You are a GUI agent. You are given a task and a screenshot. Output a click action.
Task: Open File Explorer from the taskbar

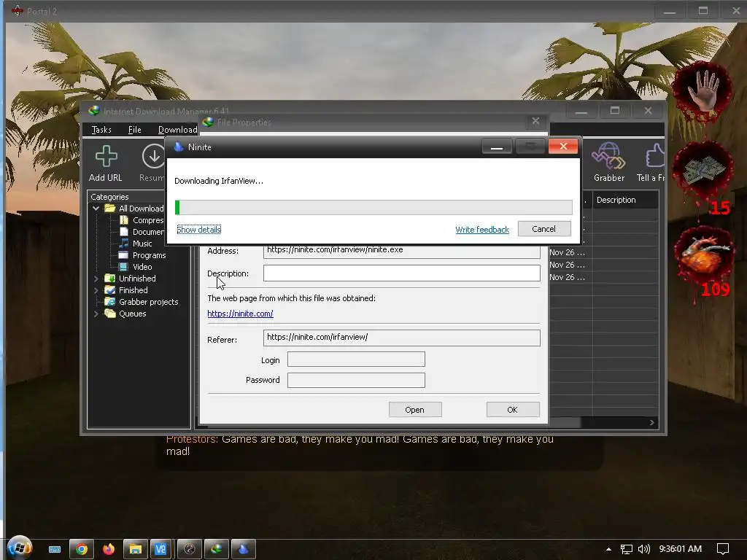tap(135, 550)
